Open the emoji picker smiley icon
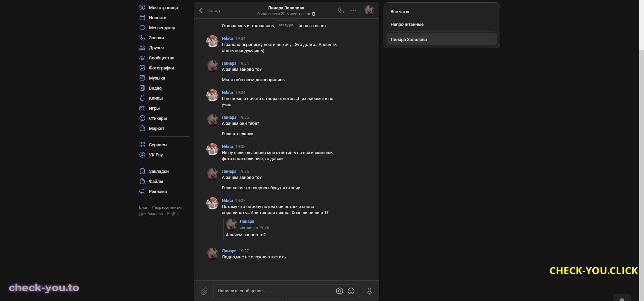 pos(351,291)
